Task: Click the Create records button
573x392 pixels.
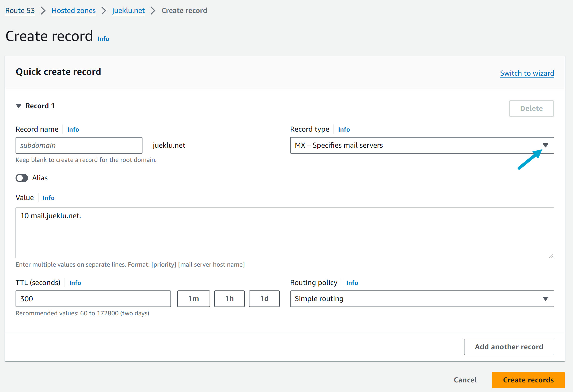Action: point(528,380)
